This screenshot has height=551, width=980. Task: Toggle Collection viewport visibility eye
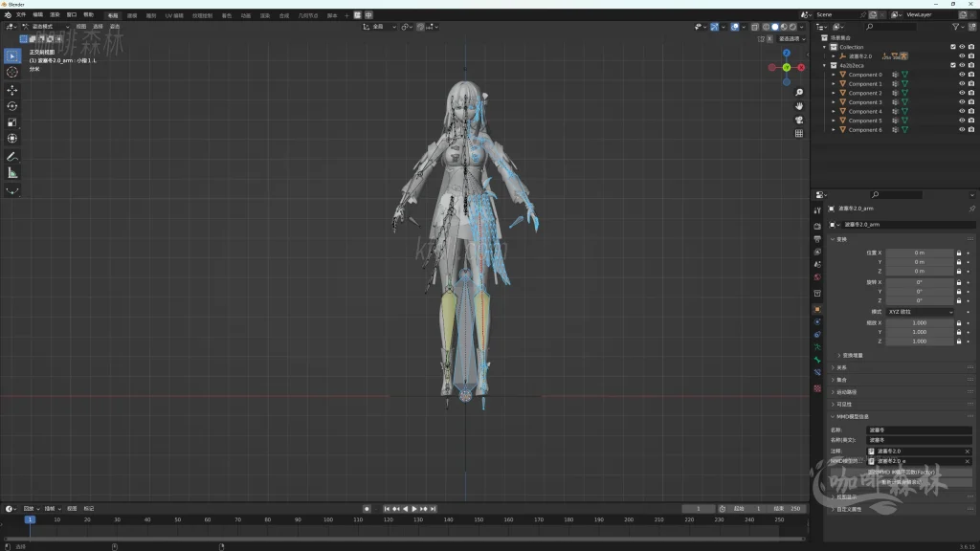tap(962, 47)
